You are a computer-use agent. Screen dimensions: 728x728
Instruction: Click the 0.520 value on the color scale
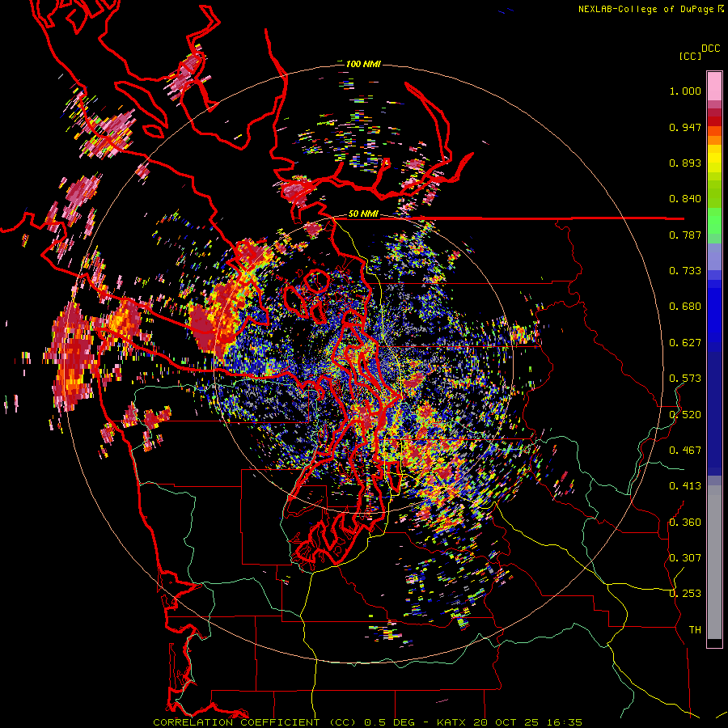click(685, 415)
